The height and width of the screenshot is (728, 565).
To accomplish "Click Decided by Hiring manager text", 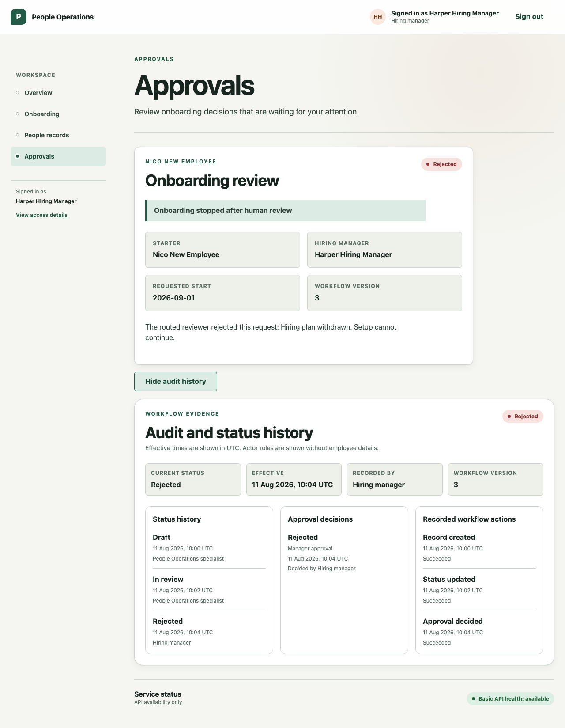I will coord(321,569).
